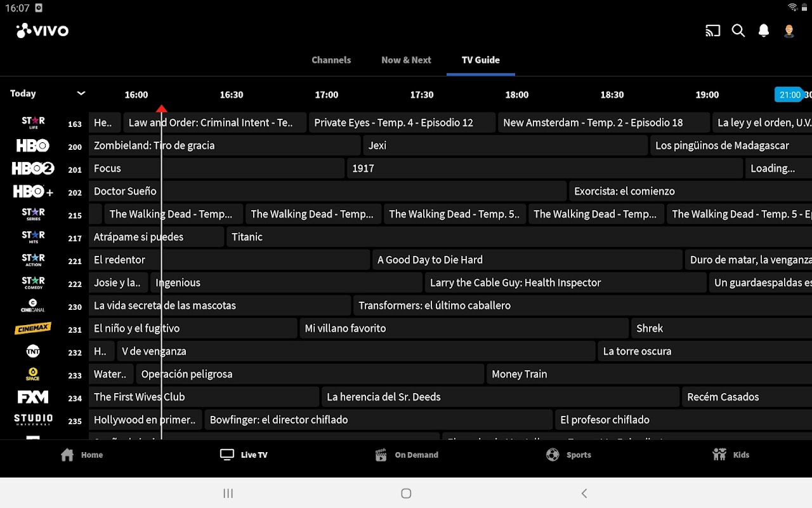Screen dimensions: 812x508
Task: Select the Studio Universal channel logo
Action: pyautogui.click(x=33, y=420)
